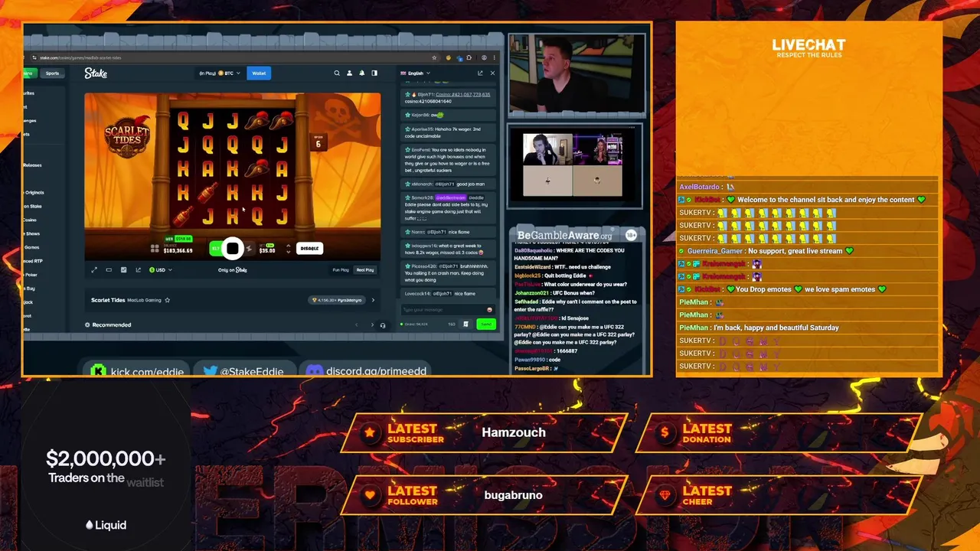Click the Stake logo
The height and width of the screenshot is (551, 980).
pos(96,73)
